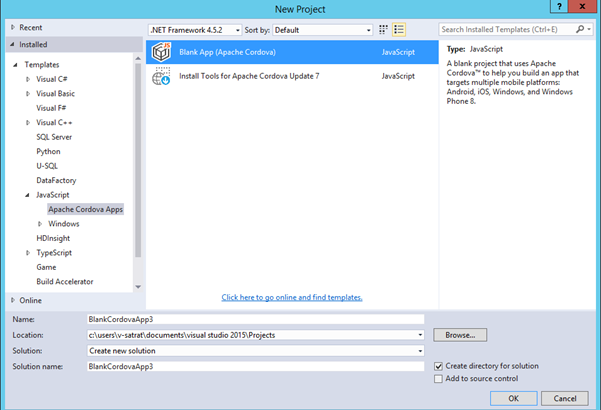Close the New Project dialog
The height and width of the screenshot is (410, 601).
(x=582, y=6)
